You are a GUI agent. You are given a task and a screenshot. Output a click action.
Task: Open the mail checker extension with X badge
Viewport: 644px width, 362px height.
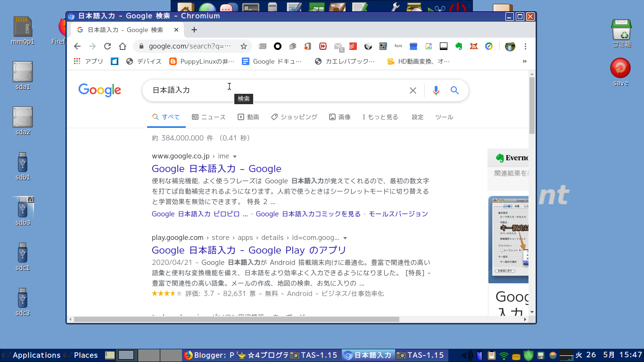339,47
